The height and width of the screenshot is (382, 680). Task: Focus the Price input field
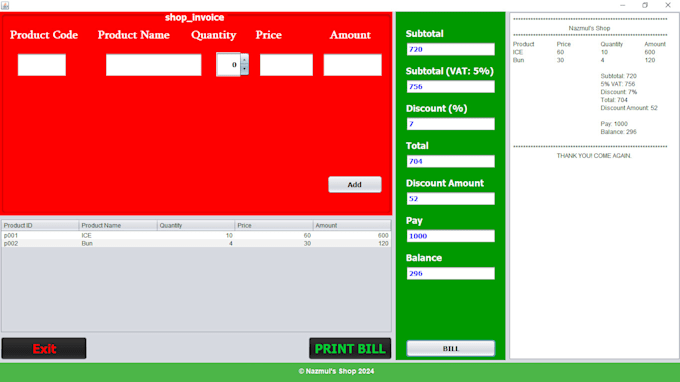point(286,65)
